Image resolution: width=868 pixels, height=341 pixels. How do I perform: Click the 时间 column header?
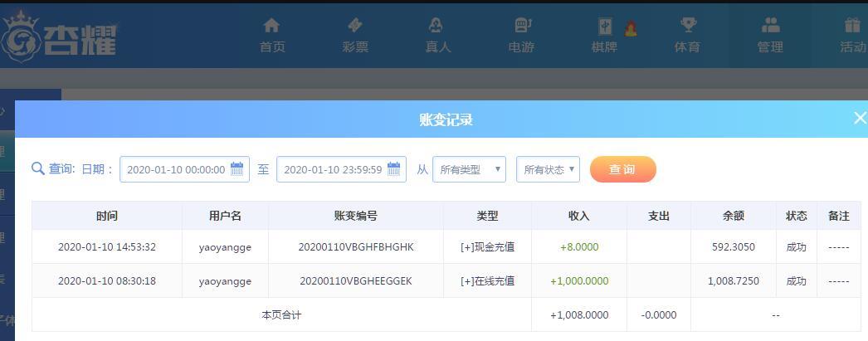(107, 216)
